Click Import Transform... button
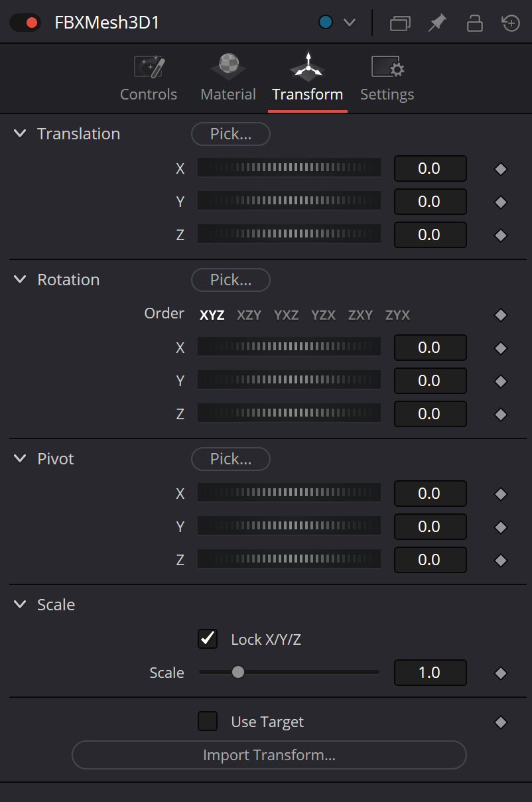Screen dimensions: 532x802 point(269,755)
